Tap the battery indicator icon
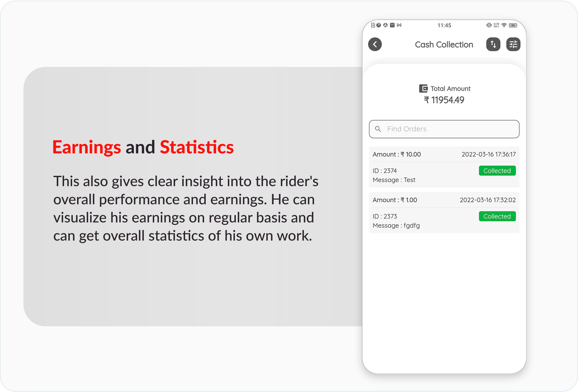The width and height of the screenshot is (578, 392). click(513, 25)
